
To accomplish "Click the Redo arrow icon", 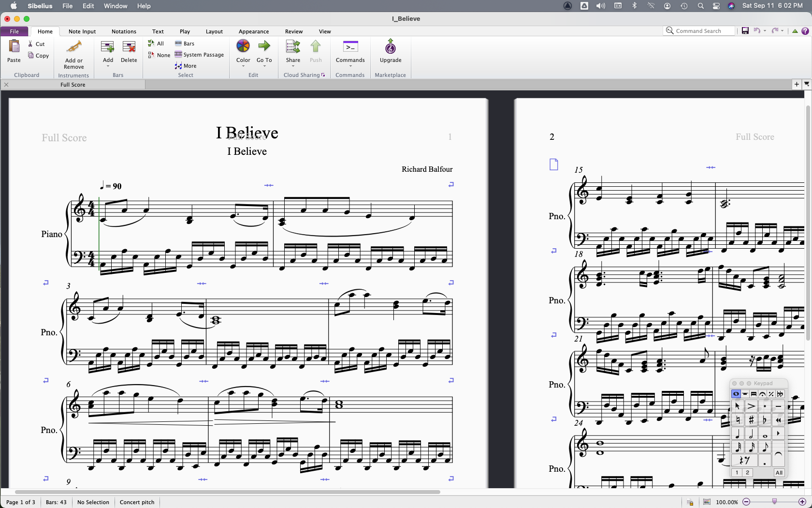I will [775, 31].
